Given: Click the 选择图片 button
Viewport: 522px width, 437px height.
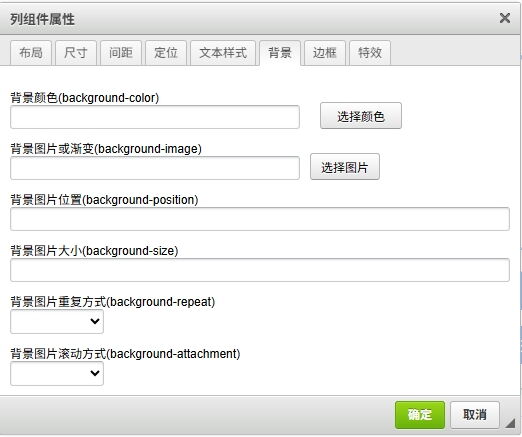Looking at the screenshot, I should [x=345, y=167].
